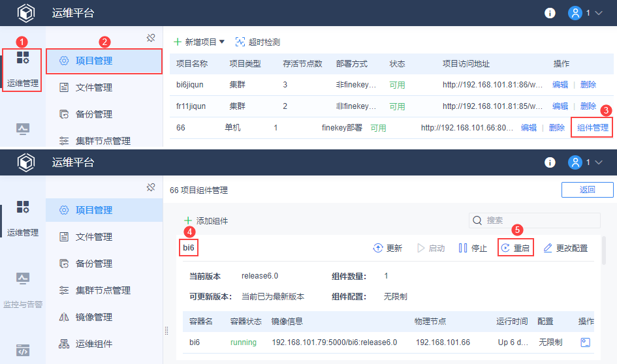This screenshot has height=364, width=617.
Task: Select 项目管理 in lower menu
Action: 104,210
